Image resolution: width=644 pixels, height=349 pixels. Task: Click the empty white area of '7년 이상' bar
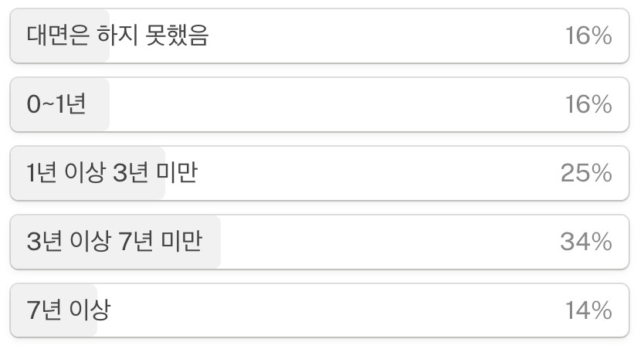(329, 310)
